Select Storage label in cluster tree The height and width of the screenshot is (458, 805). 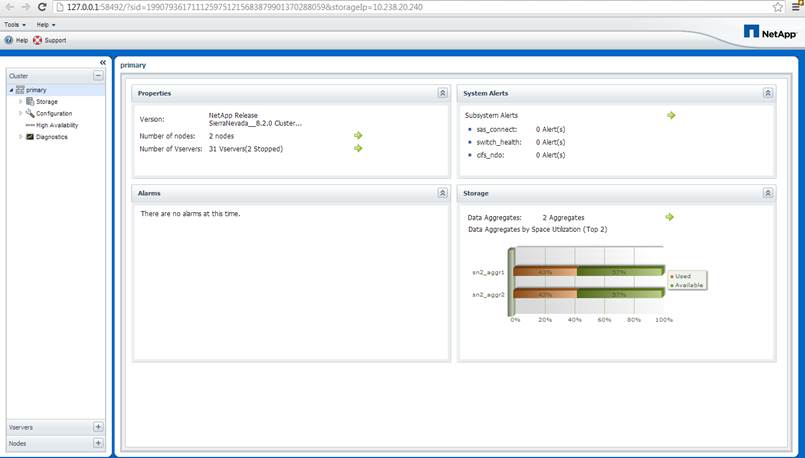click(x=47, y=102)
